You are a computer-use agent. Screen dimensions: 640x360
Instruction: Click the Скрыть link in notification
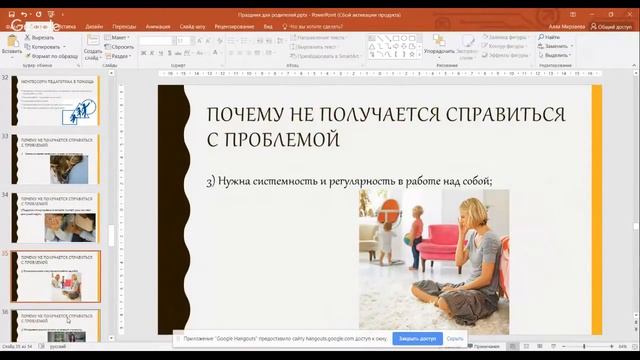point(455,338)
